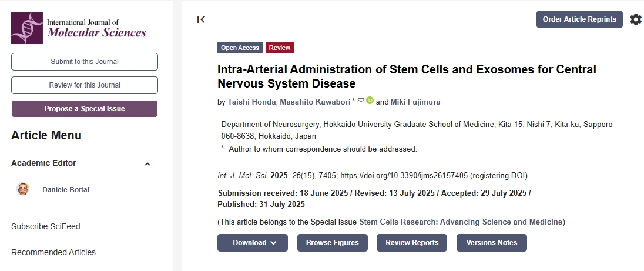Open author Taishi Honda's profile link
The height and width of the screenshot is (271, 644).
(251, 102)
